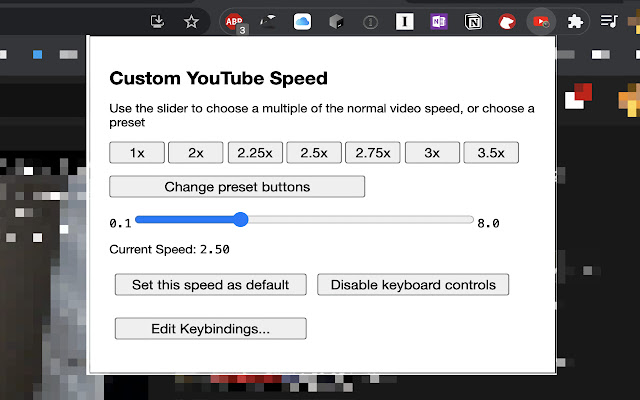Select the 1x speed preset
Image resolution: width=640 pixels, height=400 pixels.
tap(137, 153)
